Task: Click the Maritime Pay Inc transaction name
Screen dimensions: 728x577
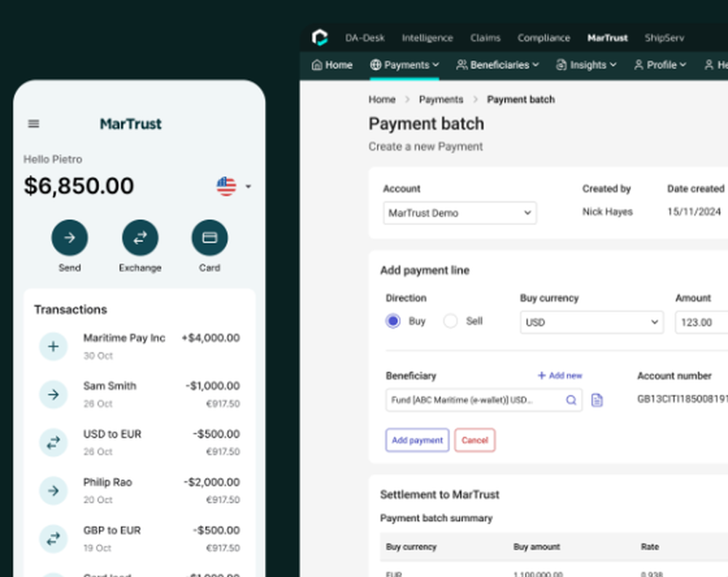Action: (124, 338)
